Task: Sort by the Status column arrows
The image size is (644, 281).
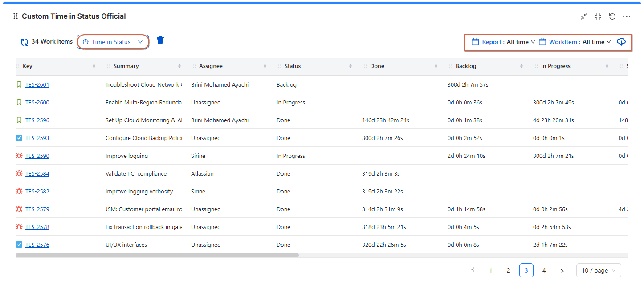Action: point(351,66)
